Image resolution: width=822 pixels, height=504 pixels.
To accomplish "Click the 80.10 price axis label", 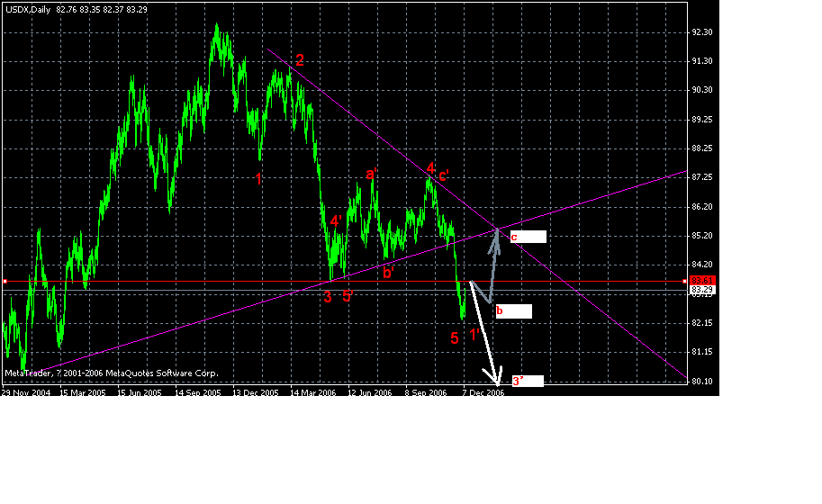I will tap(702, 382).
